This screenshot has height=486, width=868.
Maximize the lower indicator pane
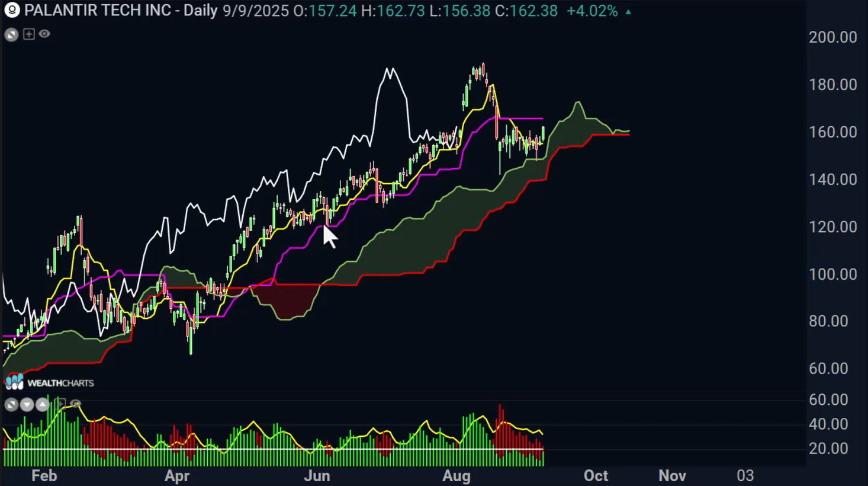[11, 405]
